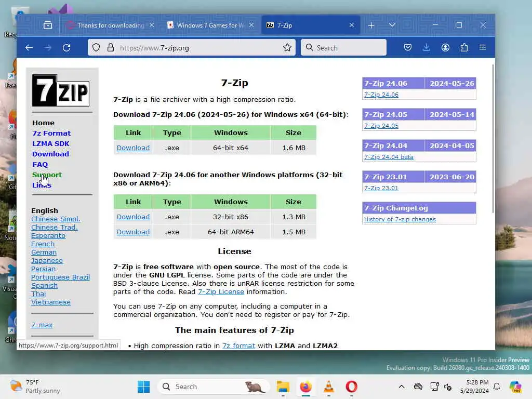The image size is (532, 399).
Task: Open the Firefox hamburger menu
Action: click(x=483, y=47)
